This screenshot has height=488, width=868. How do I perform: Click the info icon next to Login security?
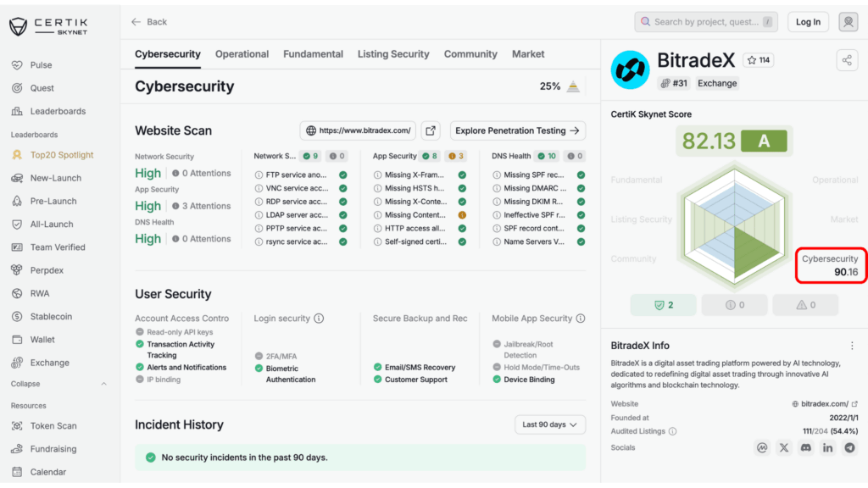pos(319,319)
